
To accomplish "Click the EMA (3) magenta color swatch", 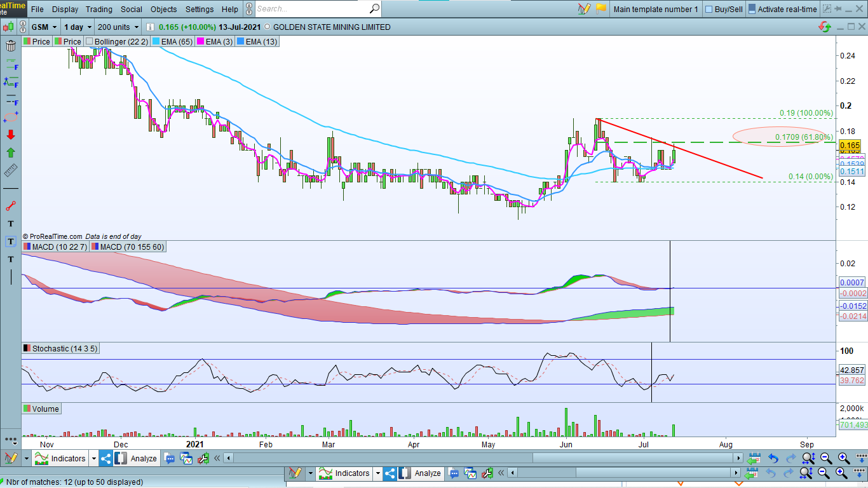I will (201, 41).
